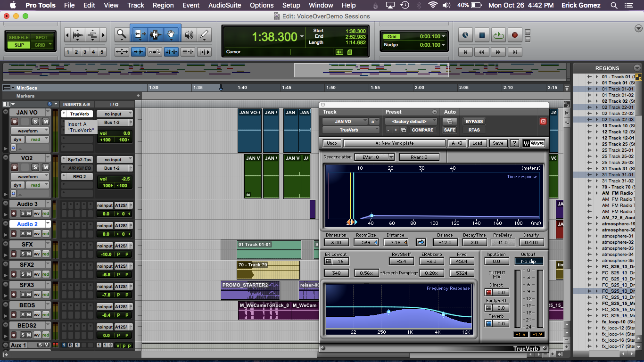The width and height of the screenshot is (644, 362).
Task: Click the Insertion Follows Playback icon
Action: click(x=204, y=52)
